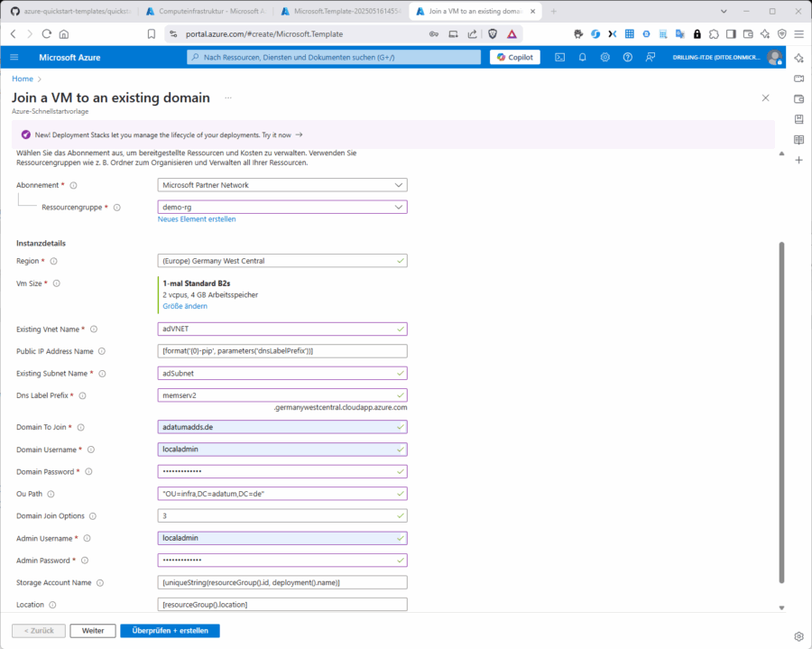Screen dimensions: 812x649
Task: Show info tooltip for Domain To Join
Action: point(81,427)
